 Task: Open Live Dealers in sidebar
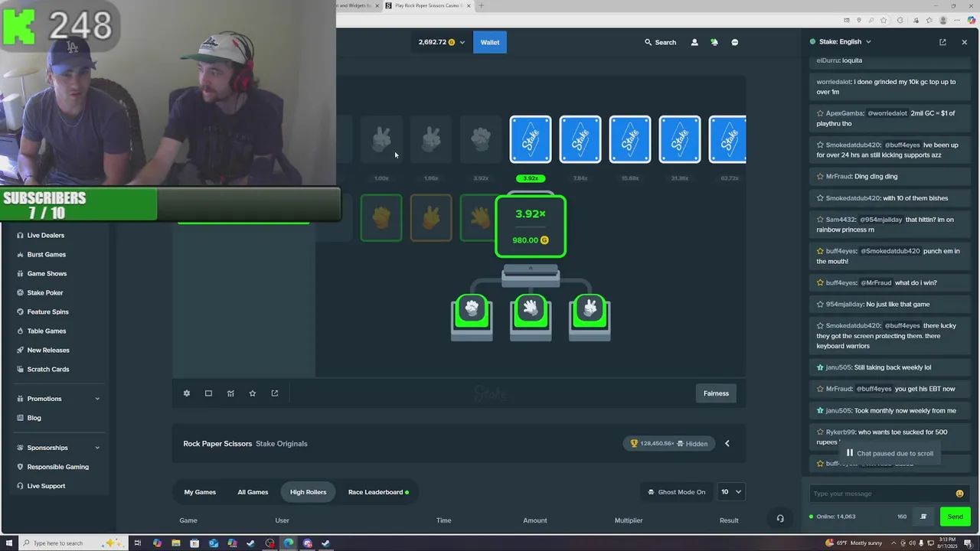45,235
